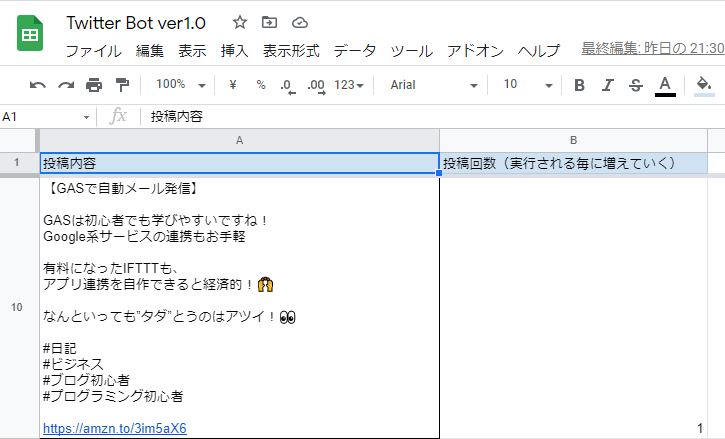The image size is (725, 439).
Task: Toggle bold formatting
Action: pyautogui.click(x=579, y=85)
